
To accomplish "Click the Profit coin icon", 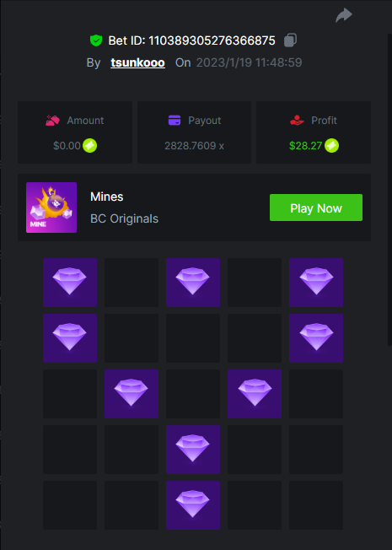I will coord(331,146).
